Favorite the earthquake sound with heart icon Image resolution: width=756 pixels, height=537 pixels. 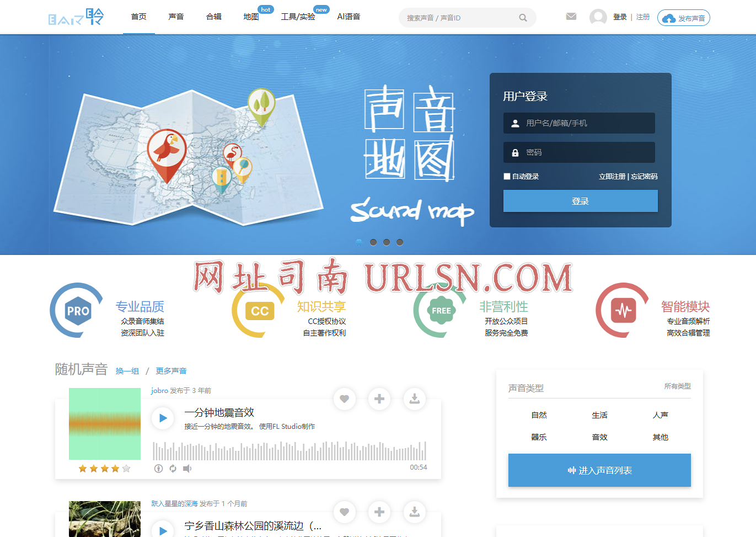tap(344, 399)
